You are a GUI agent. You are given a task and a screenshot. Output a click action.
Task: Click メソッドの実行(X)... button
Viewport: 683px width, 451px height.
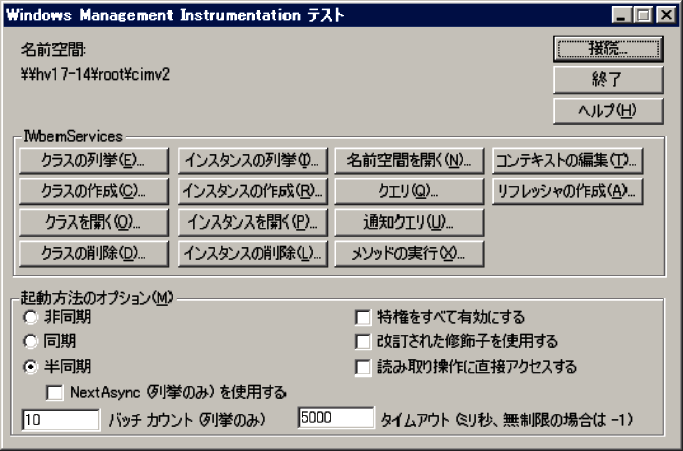(x=409, y=254)
